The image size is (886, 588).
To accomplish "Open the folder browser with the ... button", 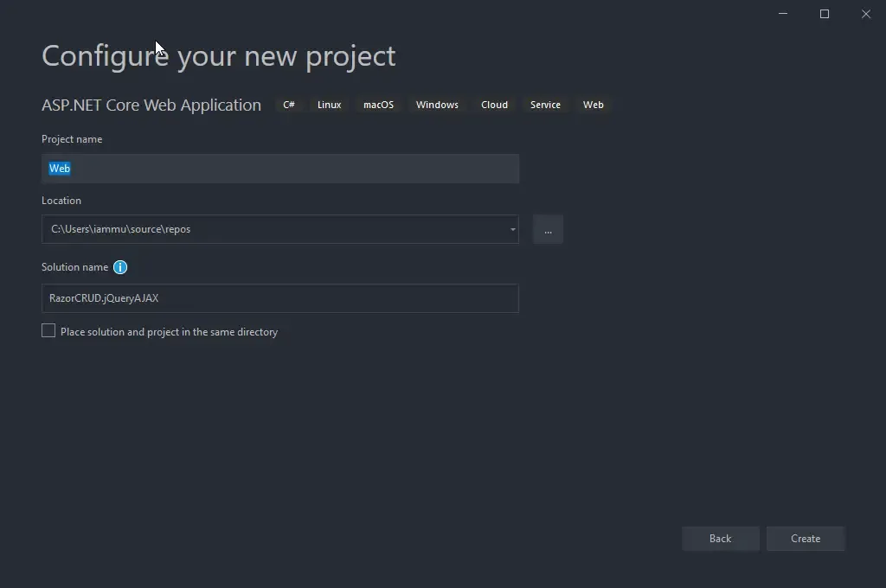I will pos(548,229).
